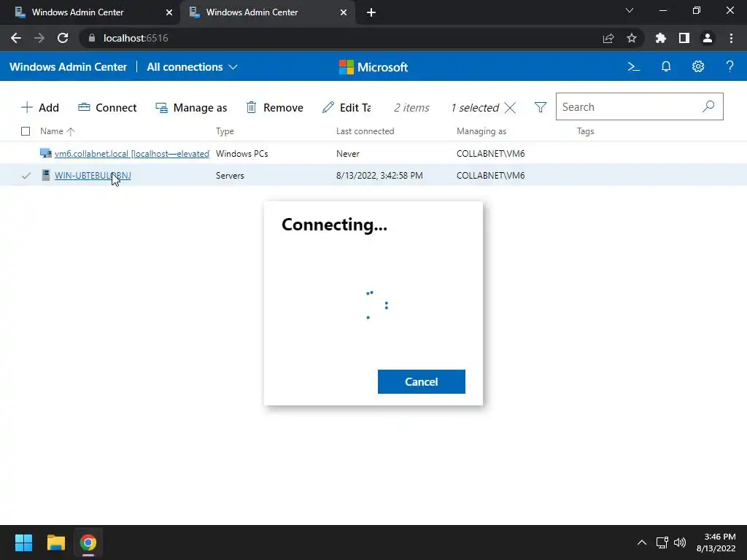Bookmark this page with the star
The height and width of the screenshot is (560, 747).
pyautogui.click(x=632, y=38)
